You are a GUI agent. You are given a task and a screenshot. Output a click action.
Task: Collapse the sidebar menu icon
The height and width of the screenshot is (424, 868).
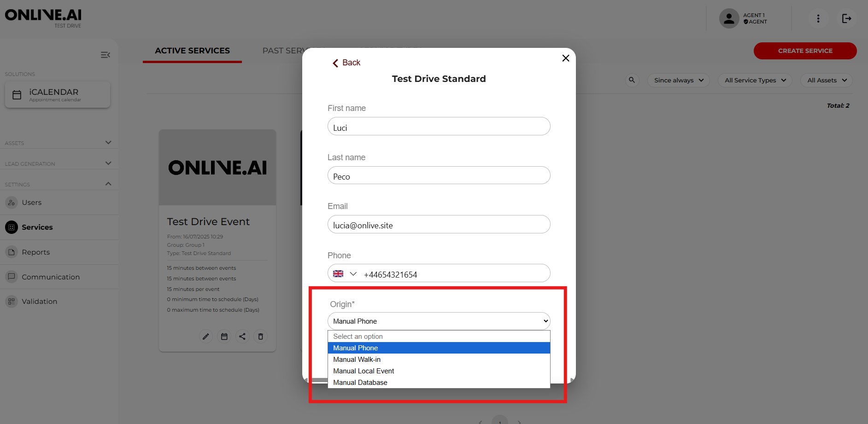point(106,55)
